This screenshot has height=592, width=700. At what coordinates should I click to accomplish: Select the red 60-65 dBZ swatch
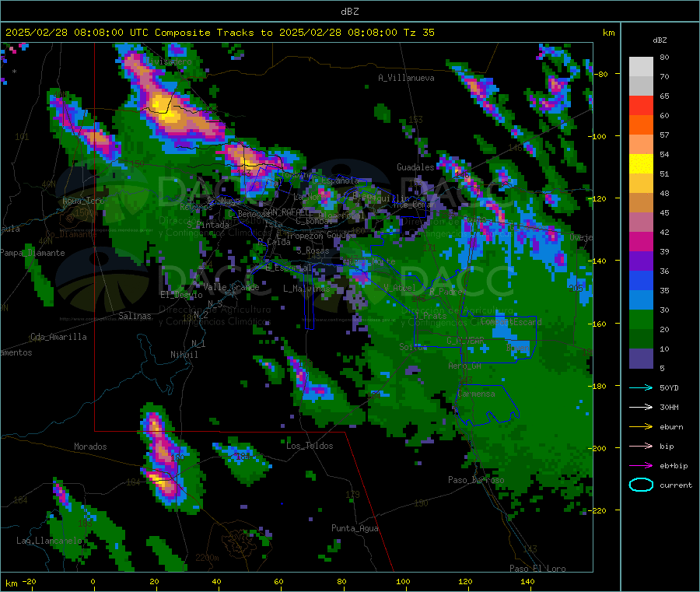pyautogui.click(x=641, y=105)
